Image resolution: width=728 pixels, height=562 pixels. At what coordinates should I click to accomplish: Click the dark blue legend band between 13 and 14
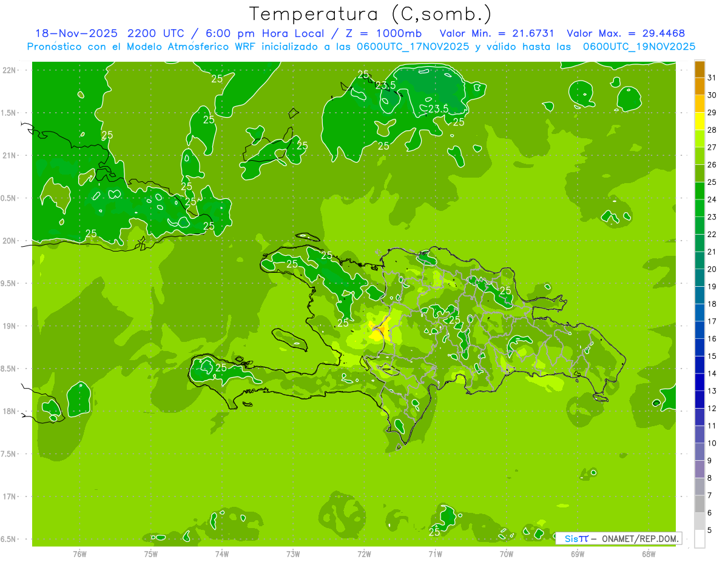pyautogui.click(x=699, y=383)
